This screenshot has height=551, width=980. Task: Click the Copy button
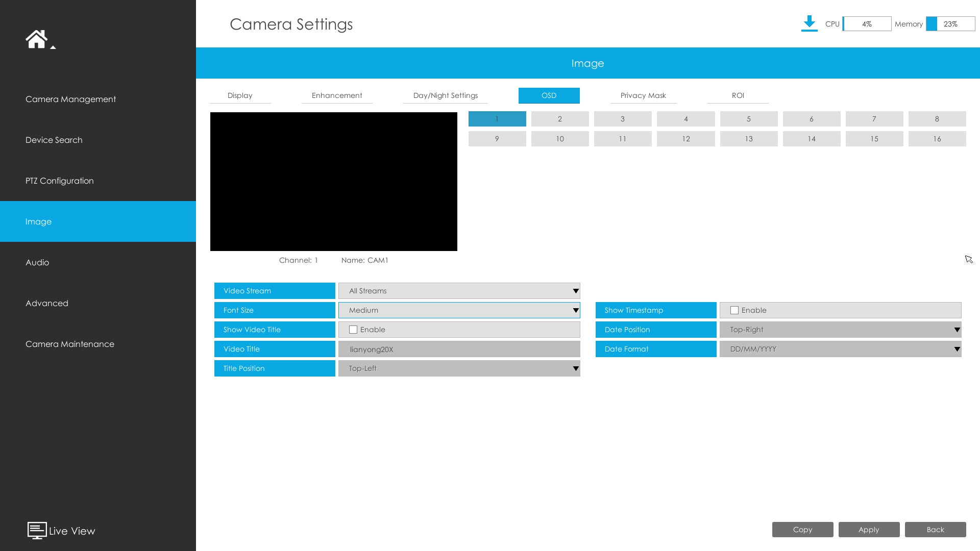(x=802, y=530)
